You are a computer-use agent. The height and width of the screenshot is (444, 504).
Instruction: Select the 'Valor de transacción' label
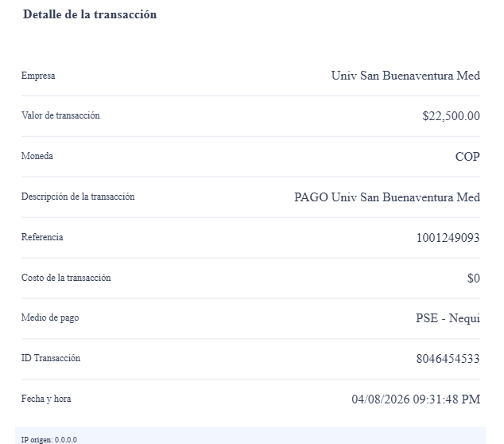60,115
